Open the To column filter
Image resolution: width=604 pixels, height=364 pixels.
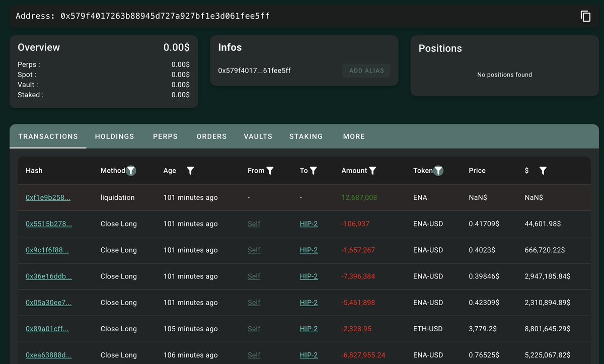tap(313, 171)
